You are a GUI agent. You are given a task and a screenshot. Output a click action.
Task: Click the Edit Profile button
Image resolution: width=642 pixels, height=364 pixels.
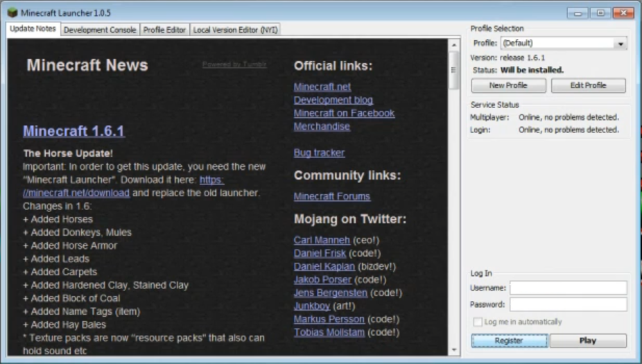(589, 85)
